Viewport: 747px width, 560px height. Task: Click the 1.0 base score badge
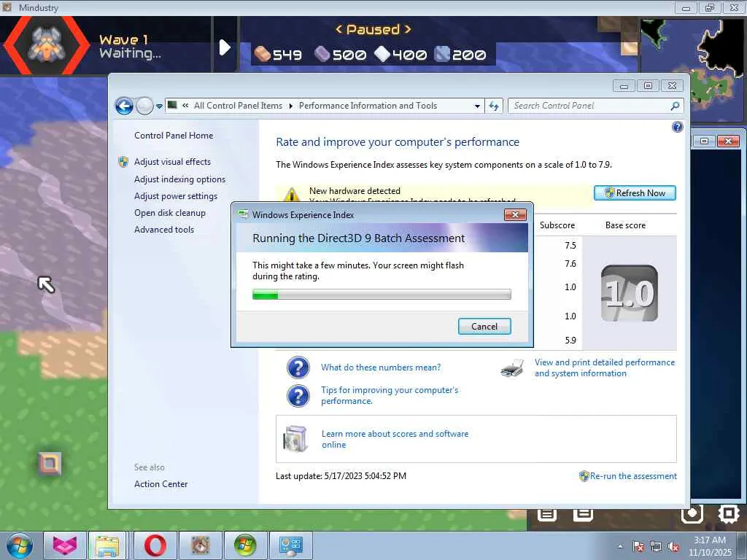(x=629, y=293)
